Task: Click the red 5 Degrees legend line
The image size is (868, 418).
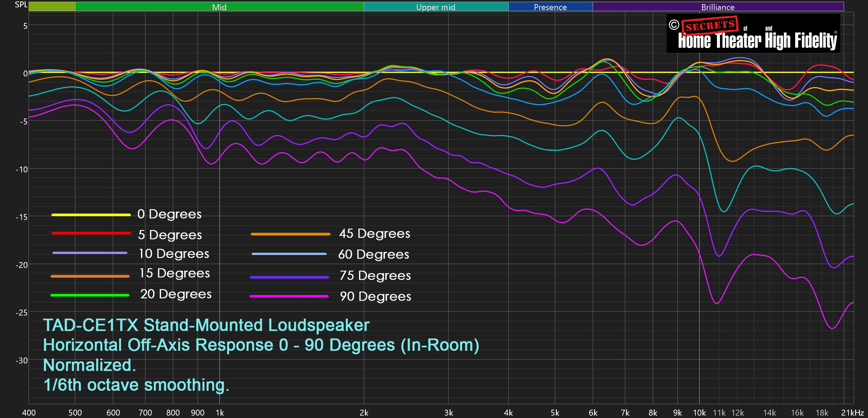Action: point(91,233)
